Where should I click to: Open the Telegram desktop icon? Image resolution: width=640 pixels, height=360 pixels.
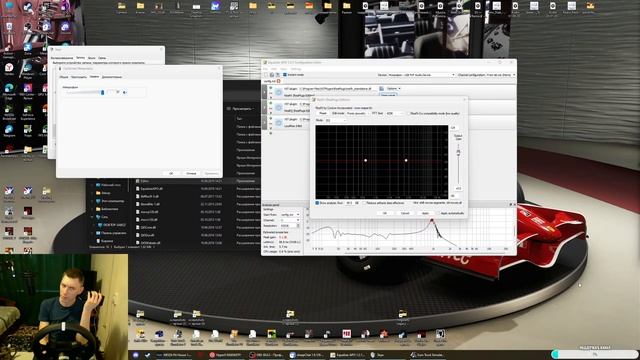9,131
